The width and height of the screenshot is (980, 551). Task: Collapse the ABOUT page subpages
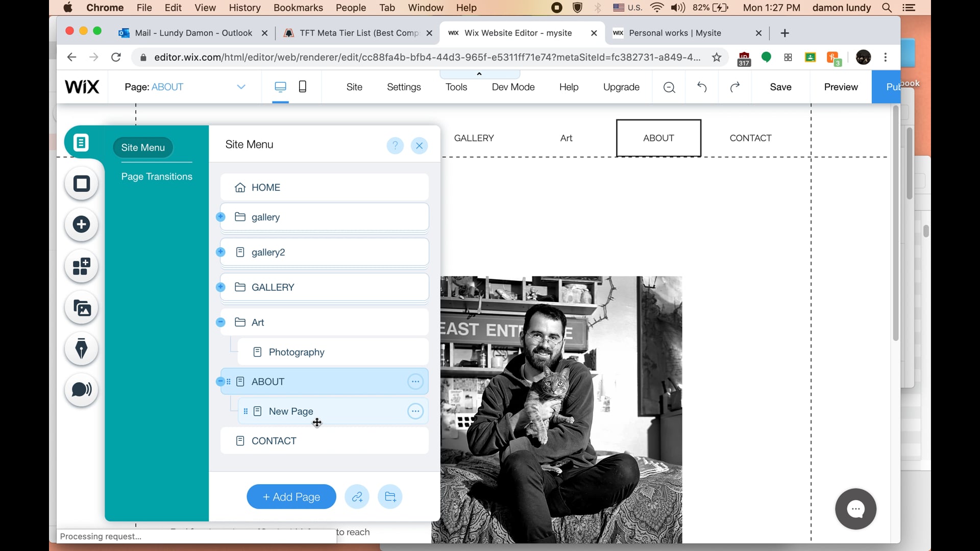coord(220,381)
